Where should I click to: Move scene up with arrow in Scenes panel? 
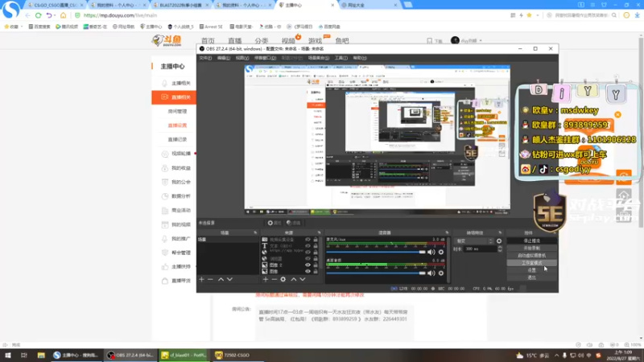click(221, 279)
